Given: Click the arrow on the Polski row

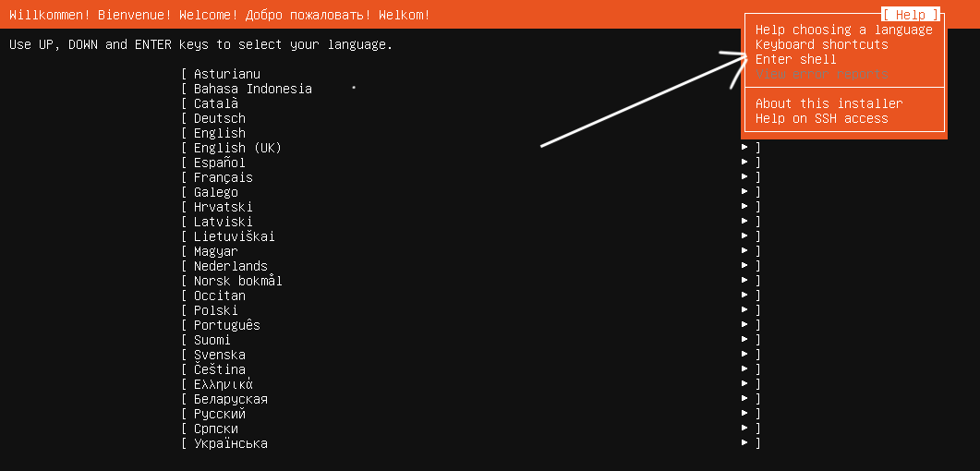Looking at the screenshot, I should tap(744, 309).
